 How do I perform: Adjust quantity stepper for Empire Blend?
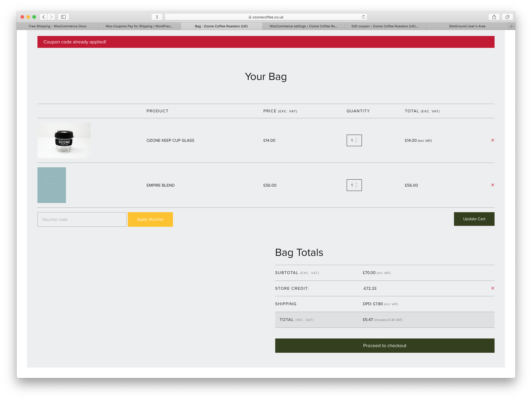pos(356,185)
